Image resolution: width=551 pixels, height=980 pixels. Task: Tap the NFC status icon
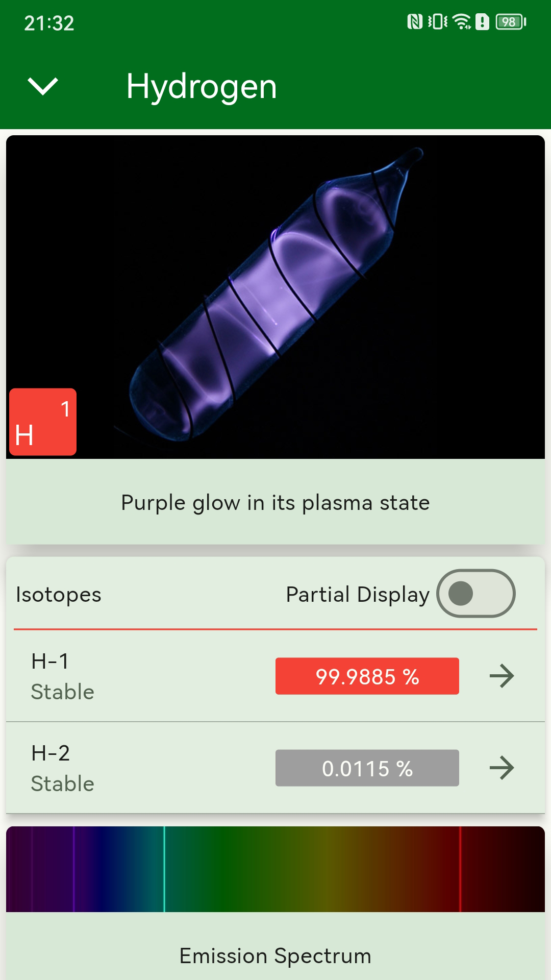pos(415,22)
